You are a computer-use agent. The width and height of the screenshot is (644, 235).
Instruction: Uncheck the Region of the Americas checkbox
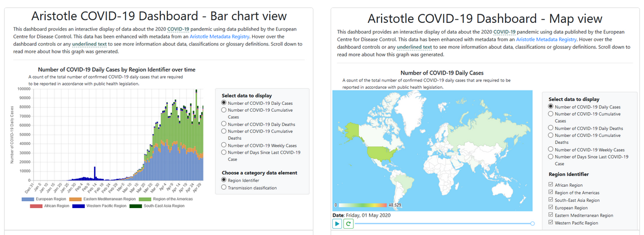pos(551,192)
